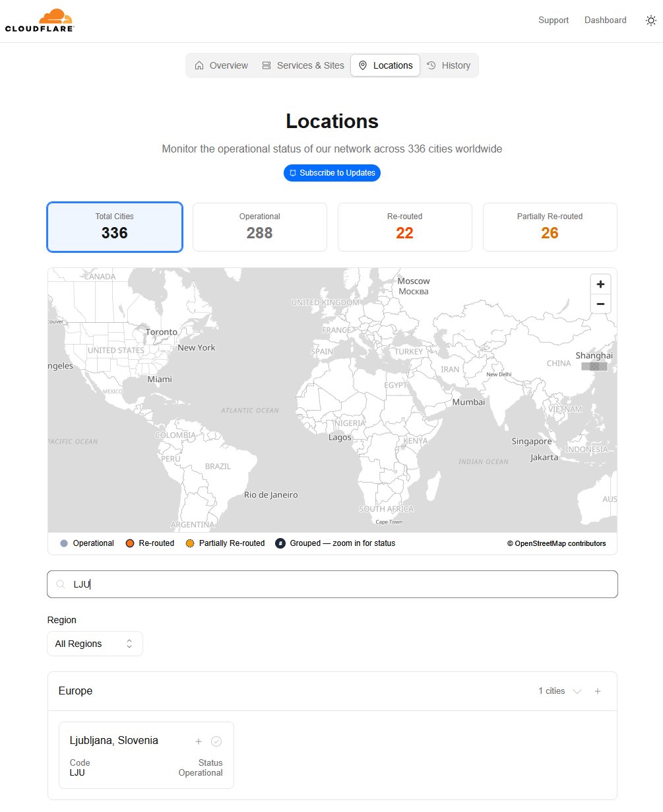This screenshot has width=663, height=812.
Task: Click the Locations page heading
Action: [332, 121]
